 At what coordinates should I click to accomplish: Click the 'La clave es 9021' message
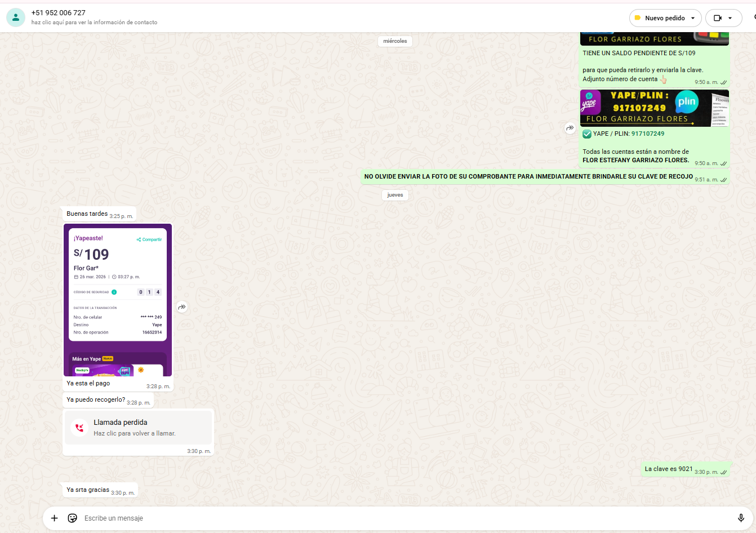point(668,469)
